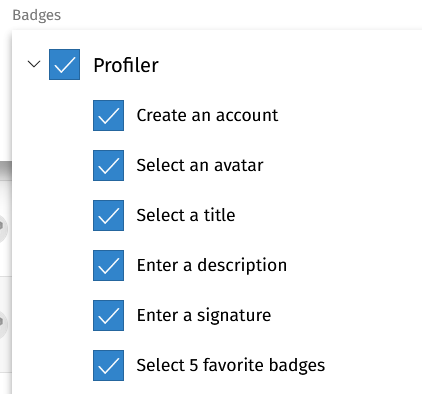Click the Enter a signature label text

coord(204,316)
